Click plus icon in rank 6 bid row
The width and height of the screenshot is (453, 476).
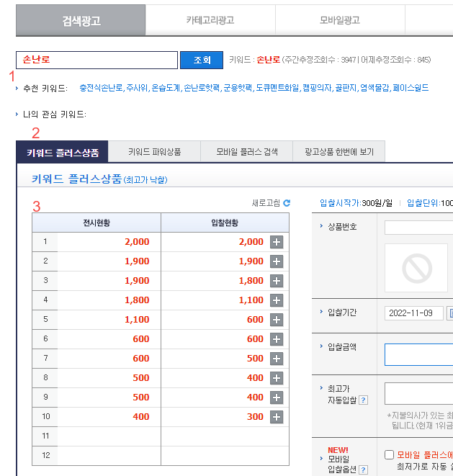coord(277,339)
